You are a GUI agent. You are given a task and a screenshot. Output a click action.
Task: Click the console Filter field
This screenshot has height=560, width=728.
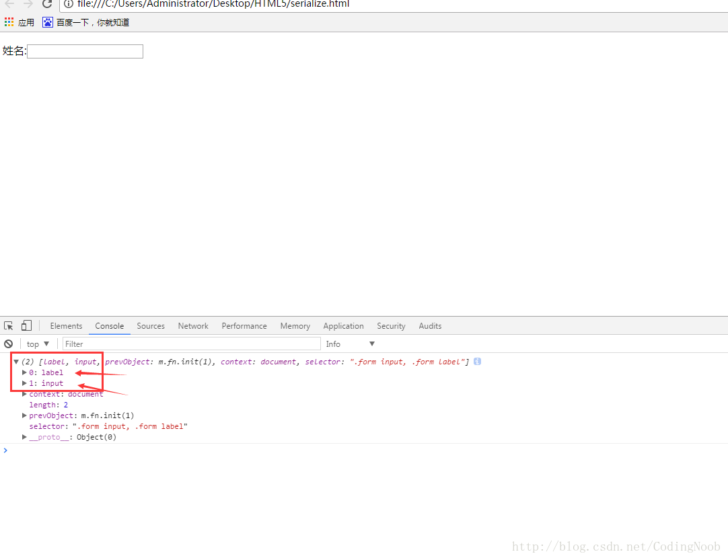coord(191,344)
